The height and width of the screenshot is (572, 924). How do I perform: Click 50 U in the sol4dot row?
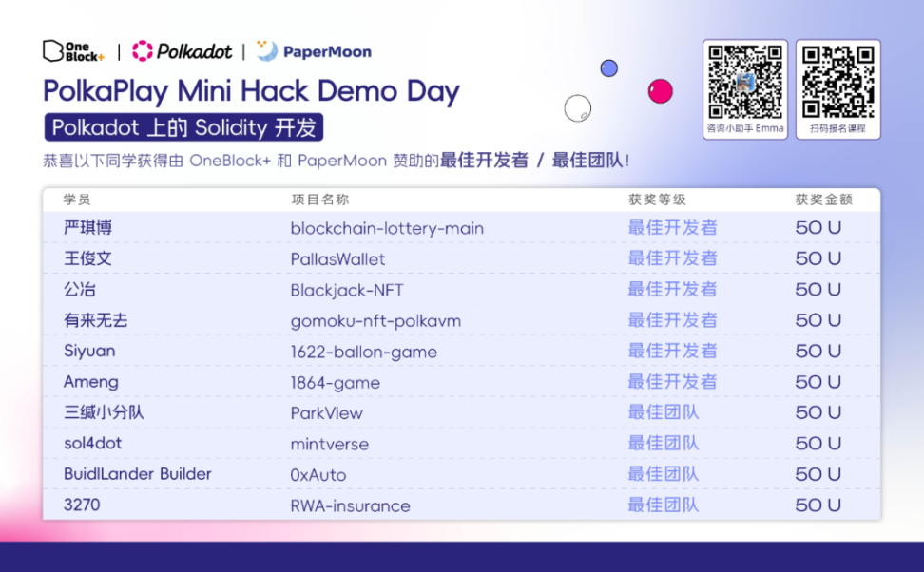818,443
